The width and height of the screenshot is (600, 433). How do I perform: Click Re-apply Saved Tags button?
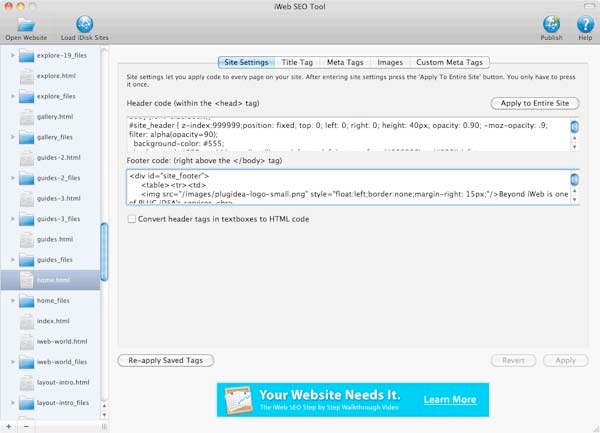pos(166,360)
